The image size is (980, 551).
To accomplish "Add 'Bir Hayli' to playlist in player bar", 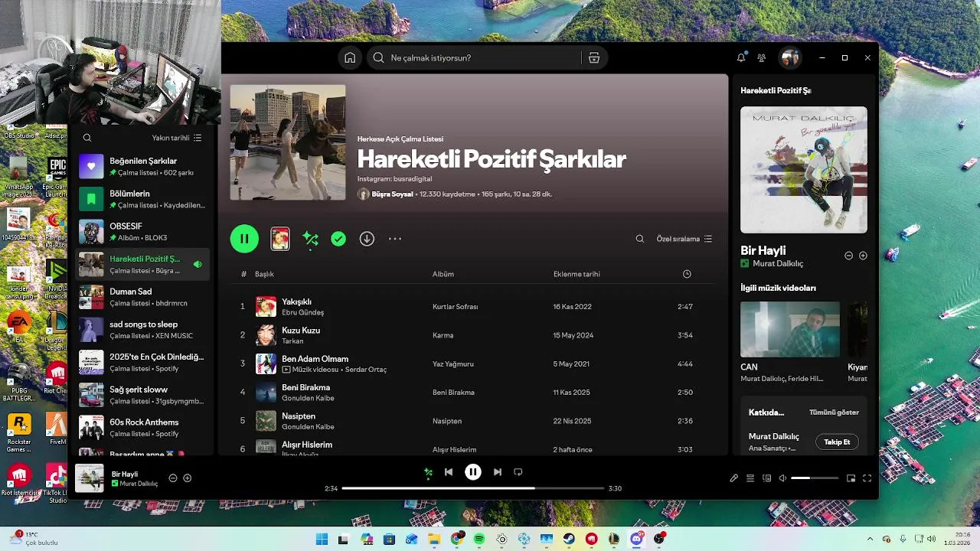I will point(188,478).
